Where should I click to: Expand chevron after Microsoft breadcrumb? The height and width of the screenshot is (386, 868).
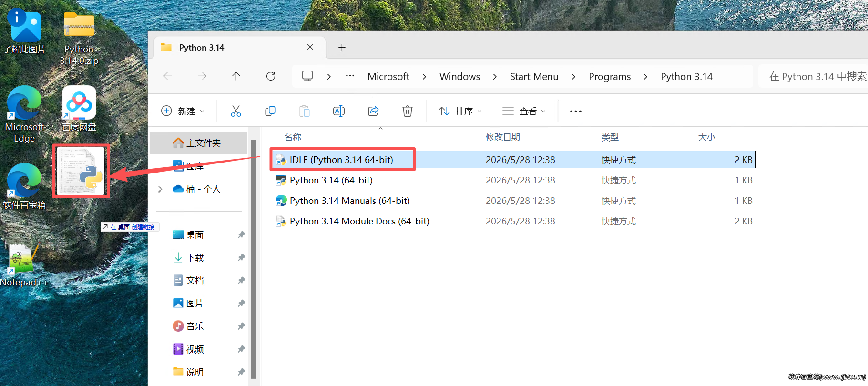424,77
